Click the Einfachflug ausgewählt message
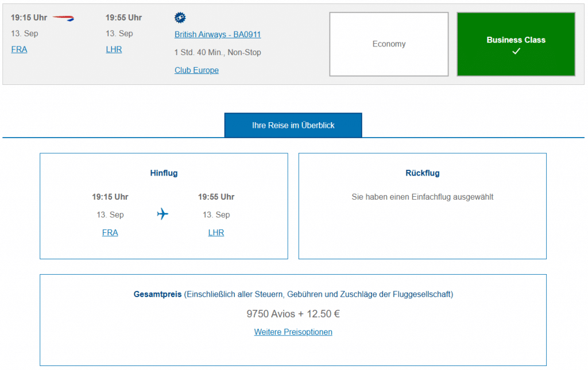 pyautogui.click(x=422, y=197)
